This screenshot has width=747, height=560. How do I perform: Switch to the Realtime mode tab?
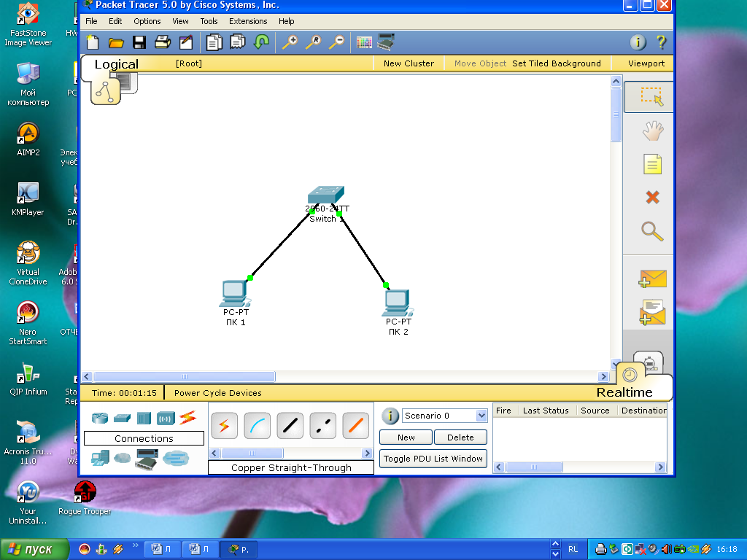(x=624, y=392)
